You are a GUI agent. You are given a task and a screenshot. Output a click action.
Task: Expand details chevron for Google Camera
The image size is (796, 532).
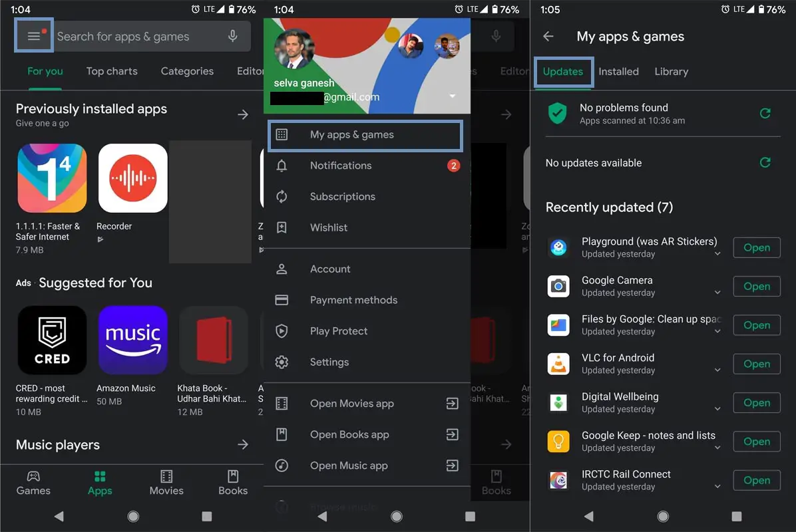717,293
